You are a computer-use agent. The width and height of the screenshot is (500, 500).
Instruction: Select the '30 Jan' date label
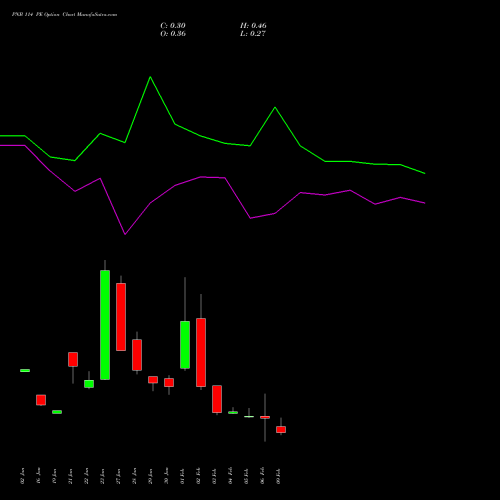166,476
